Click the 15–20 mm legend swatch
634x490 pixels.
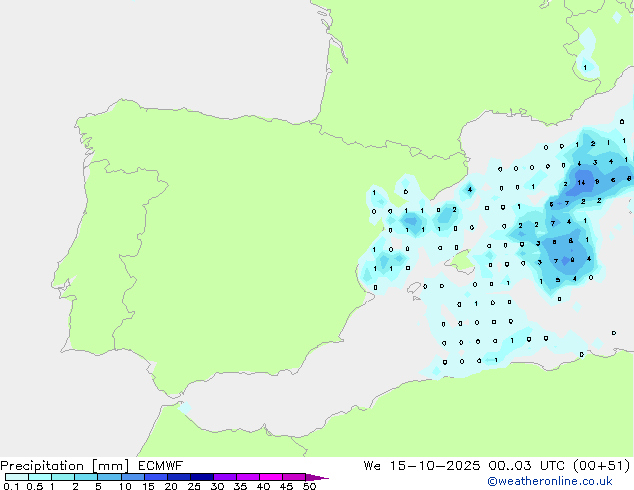(155, 477)
